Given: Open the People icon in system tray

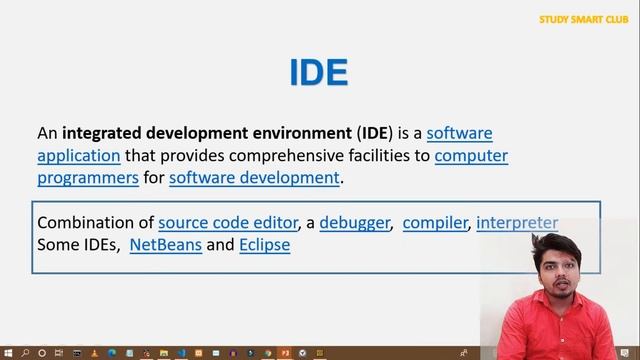Looking at the screenshot, I should tap(463, 353).
